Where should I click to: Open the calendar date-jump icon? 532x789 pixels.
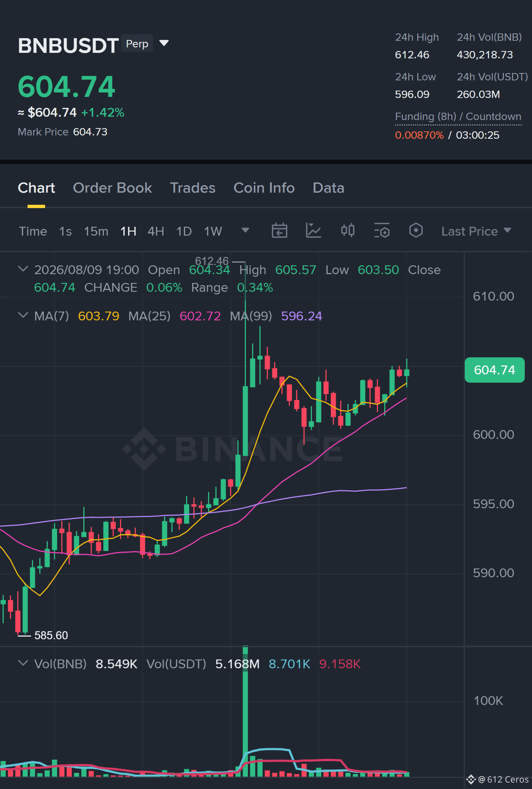[279, 231]
